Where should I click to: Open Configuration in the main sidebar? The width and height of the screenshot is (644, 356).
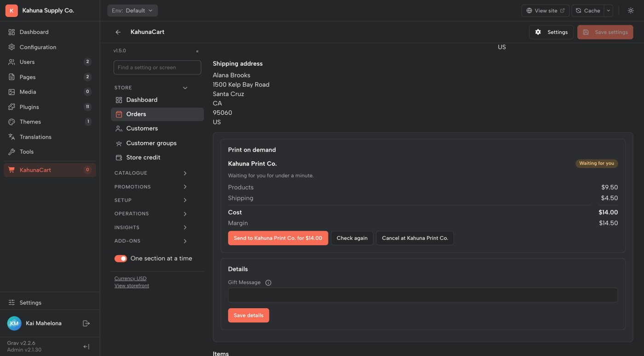coord(50,47)
